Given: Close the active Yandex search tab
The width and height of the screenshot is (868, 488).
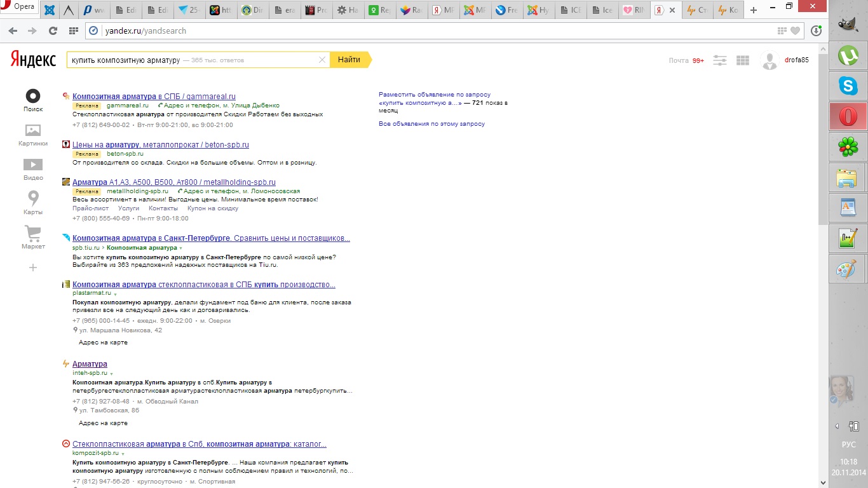Looking at the screenshot, I should click(x=674, y=10).
